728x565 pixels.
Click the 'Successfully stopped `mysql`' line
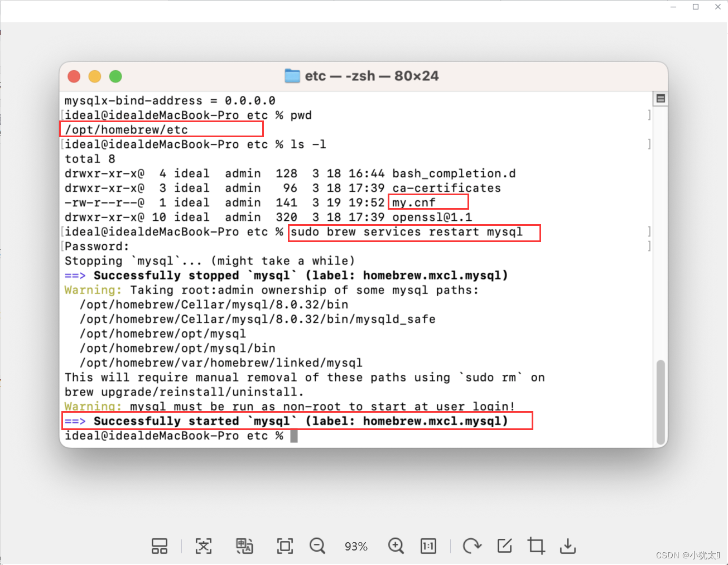286,276
